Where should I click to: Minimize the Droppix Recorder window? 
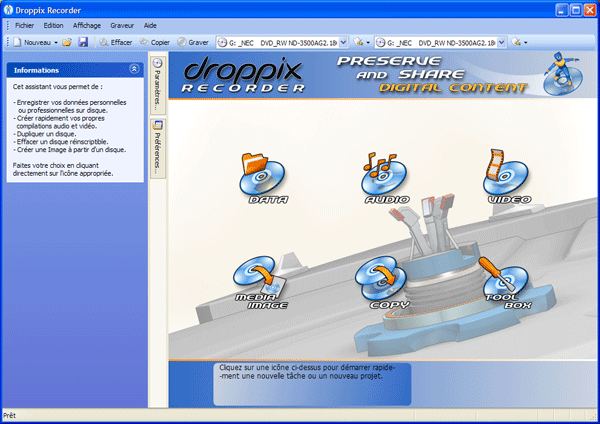pyautogui.click(x=562, y=10)
